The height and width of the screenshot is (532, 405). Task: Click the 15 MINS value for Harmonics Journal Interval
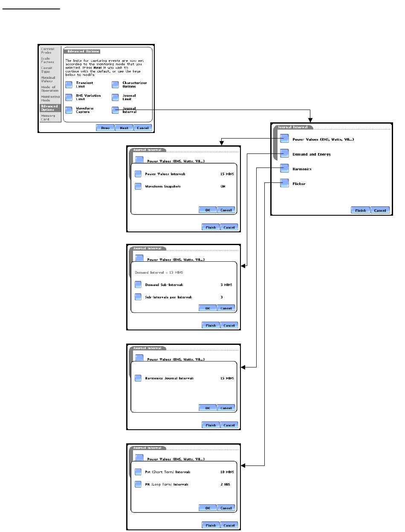click(227, 378)
